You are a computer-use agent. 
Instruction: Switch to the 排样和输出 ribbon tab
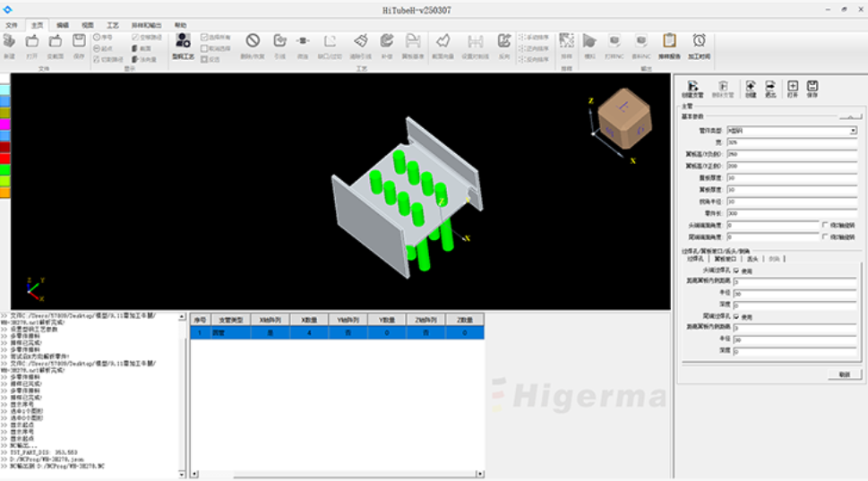tap(148, 26)
